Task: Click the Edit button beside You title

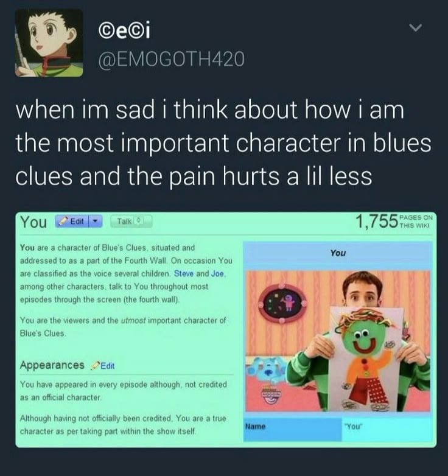Action: coord(72,222)
